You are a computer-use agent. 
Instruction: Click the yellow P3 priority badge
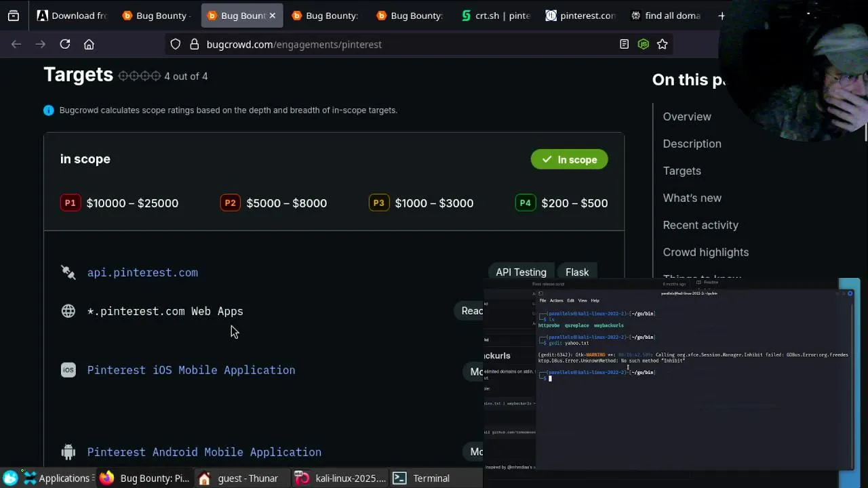point(379,203)
